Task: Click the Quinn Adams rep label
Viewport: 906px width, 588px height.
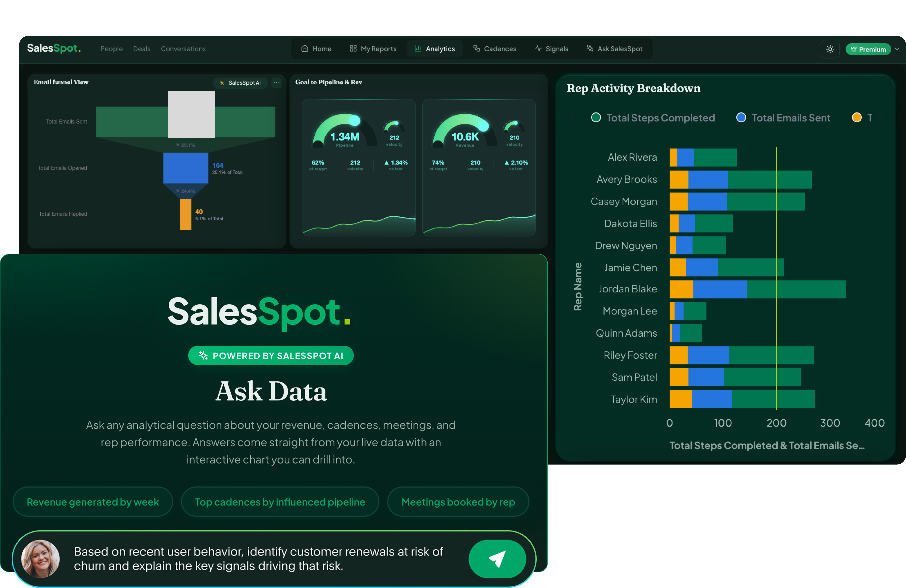Action: 626,333
